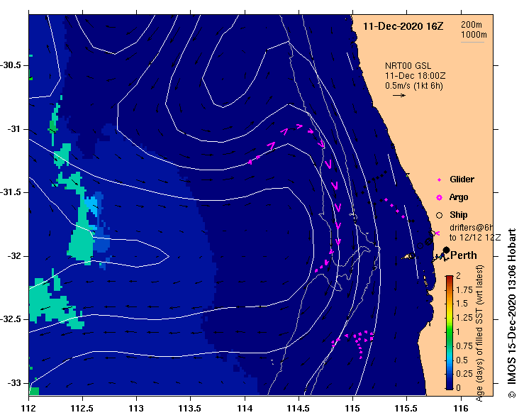Click the longitude axis label '116'
524x420 pixels.
click(461, 408)
